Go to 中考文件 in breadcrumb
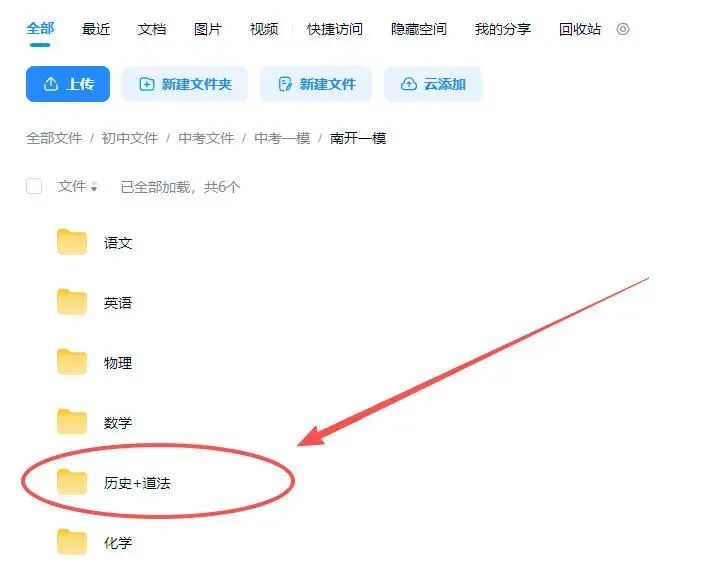The width and height of the screenshot is (704, 580). click(206, 138)
